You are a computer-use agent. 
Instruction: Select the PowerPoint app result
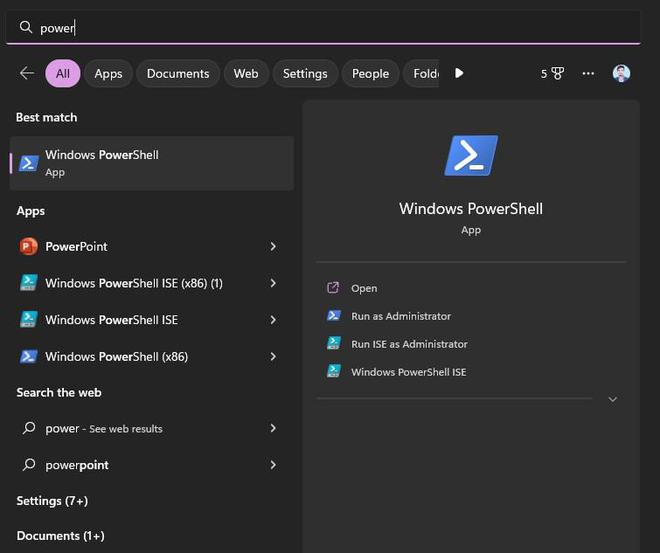coord(152,246)
